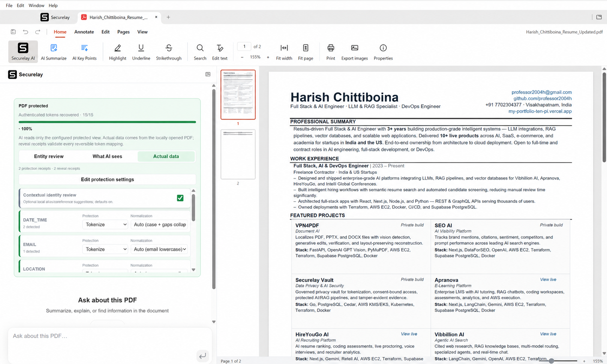Image resolution: width=607 pixels, height=364 pixels.
Task: Open the Export images tool
Action: tap(354, 52)
